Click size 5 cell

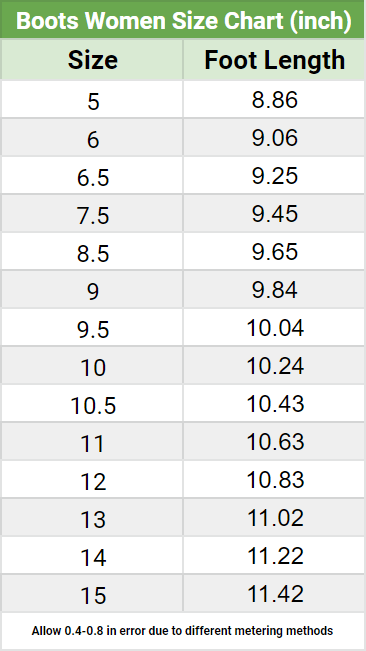point(92,100)
